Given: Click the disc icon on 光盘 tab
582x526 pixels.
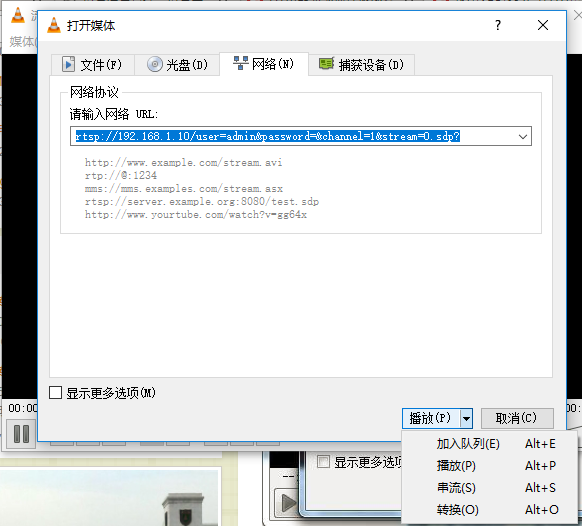Looking at the screenshot, I should [154, 65].
